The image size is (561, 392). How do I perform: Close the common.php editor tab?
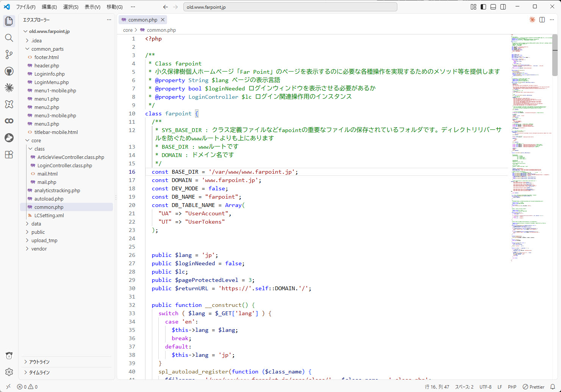[x=163, y=20]
